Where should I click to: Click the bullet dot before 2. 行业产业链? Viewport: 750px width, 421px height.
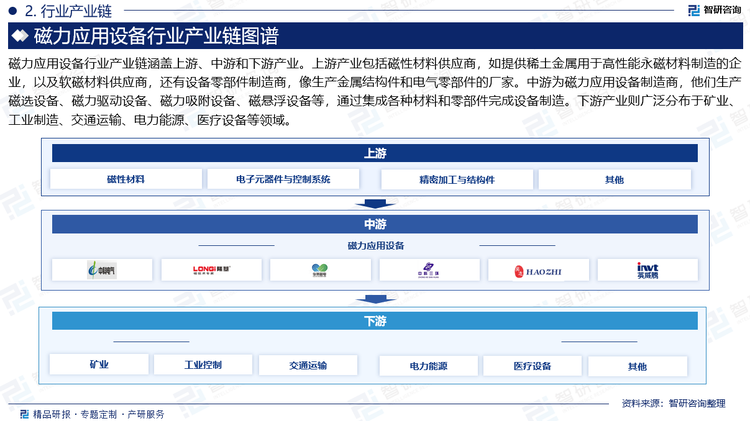point(12,11)
